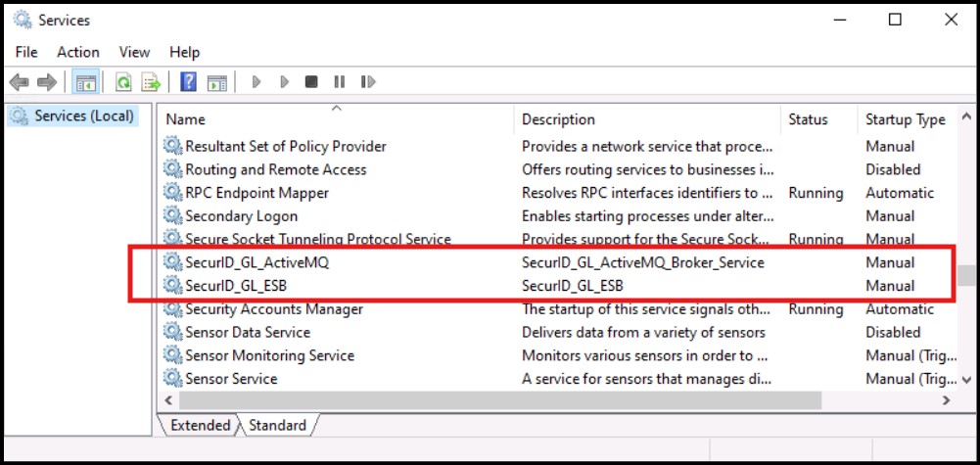The height and width of the screenshot is (465, 980).
Task: Click the Forward arrow in the toolbar
Action: coord(45,82)
